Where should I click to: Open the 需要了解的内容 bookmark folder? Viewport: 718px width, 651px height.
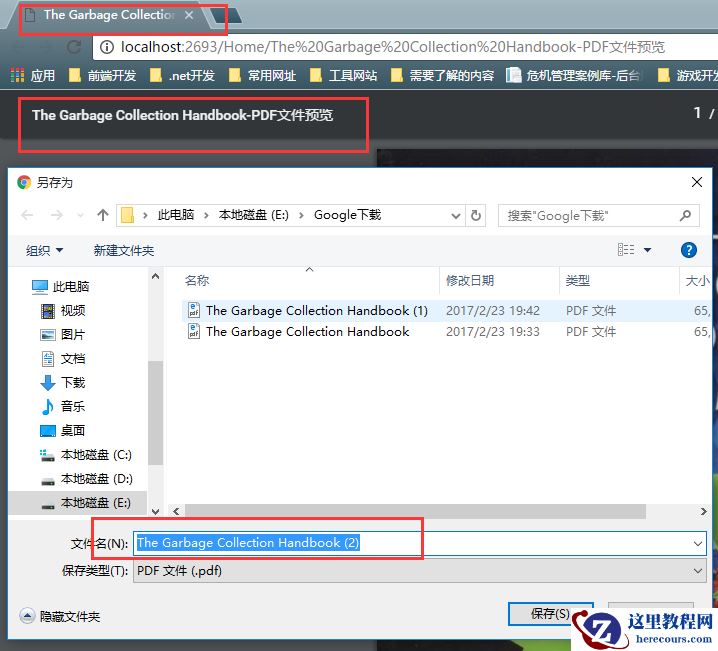coord(442,75)
